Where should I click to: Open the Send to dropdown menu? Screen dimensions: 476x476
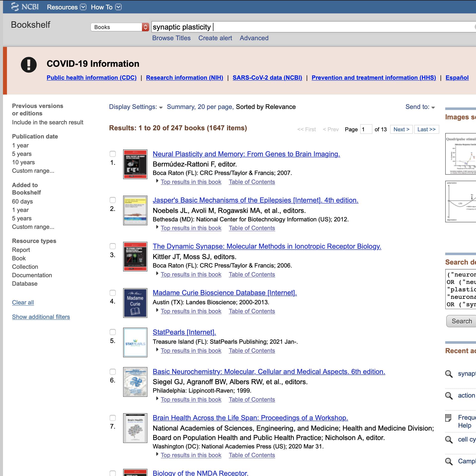point(420,107)
